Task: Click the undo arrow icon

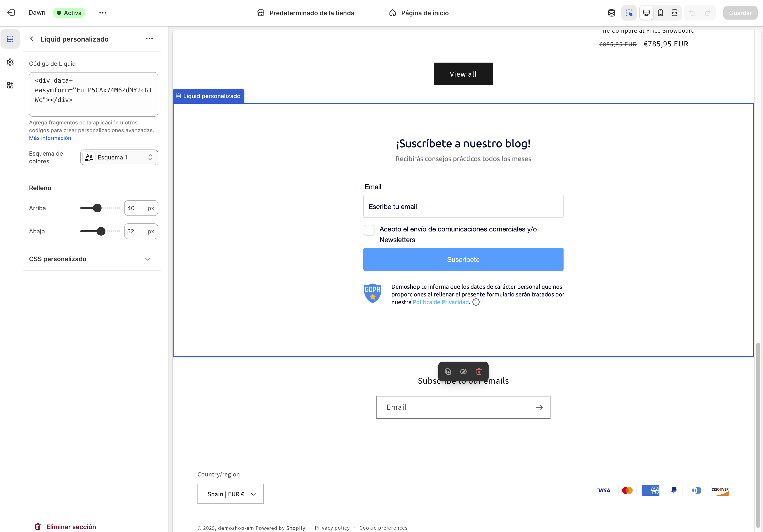Action: pos(692,13)
